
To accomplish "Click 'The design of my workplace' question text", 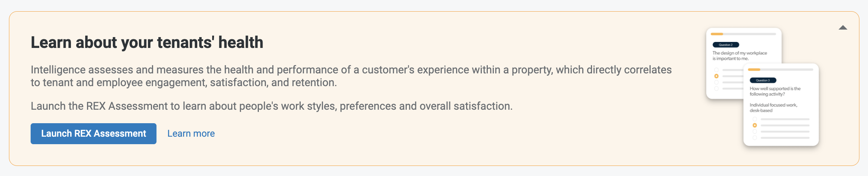I will pos(740,56).
